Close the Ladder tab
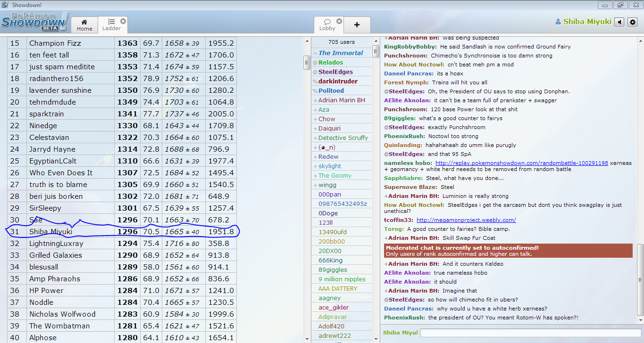 coord(123,21)
